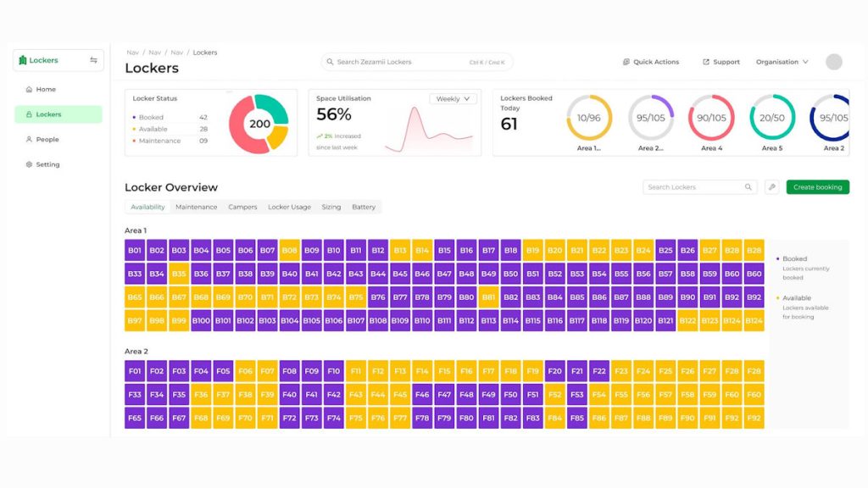The width and height of the screenshot is (868, 488).
Task: Open the Battery tab
Action: click(x=364, y=208)
